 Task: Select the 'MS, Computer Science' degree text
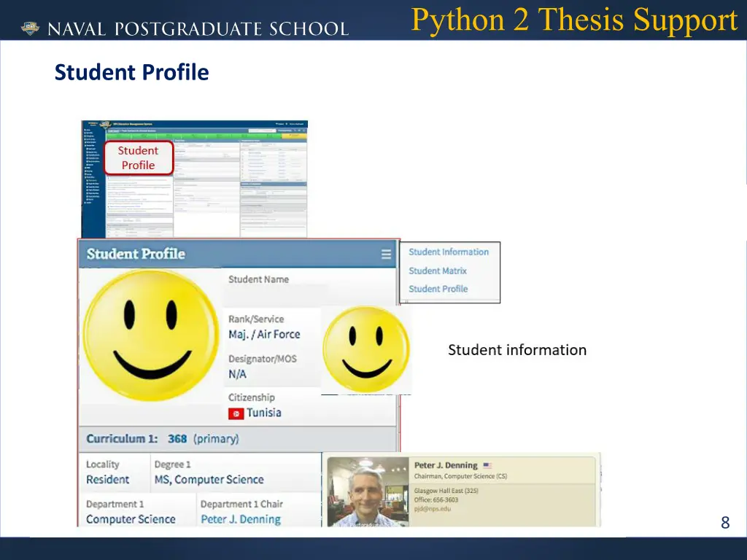tap(209, 480)
